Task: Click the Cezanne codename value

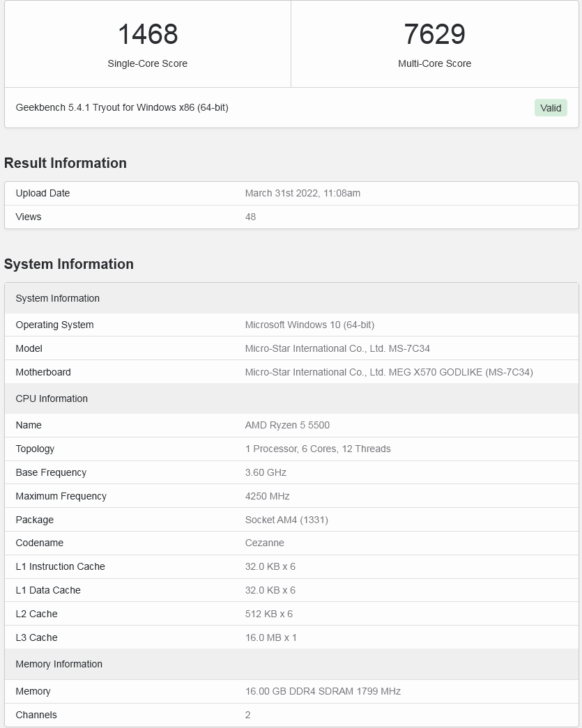Action: [x=264, y=543]
